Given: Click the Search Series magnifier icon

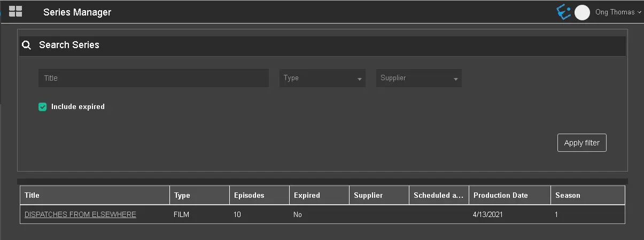Looking at the screenshot, I should pos(26,45).
